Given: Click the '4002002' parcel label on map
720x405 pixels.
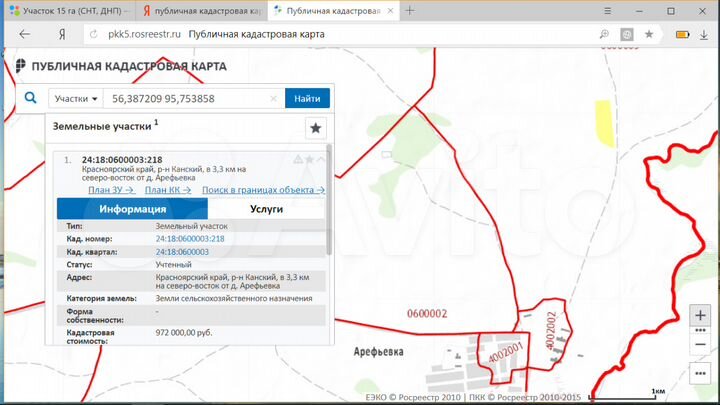Looking at the screenshot, I should click(551, 331).
